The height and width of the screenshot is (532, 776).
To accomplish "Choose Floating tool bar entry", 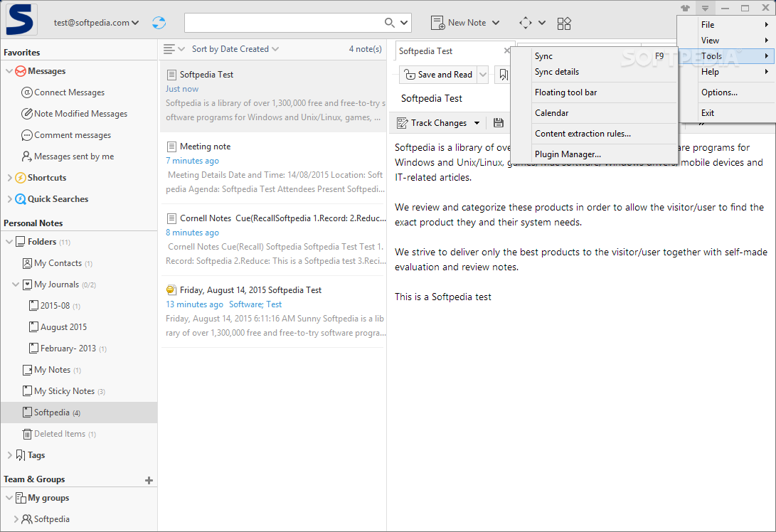I will tap(593, 92).
